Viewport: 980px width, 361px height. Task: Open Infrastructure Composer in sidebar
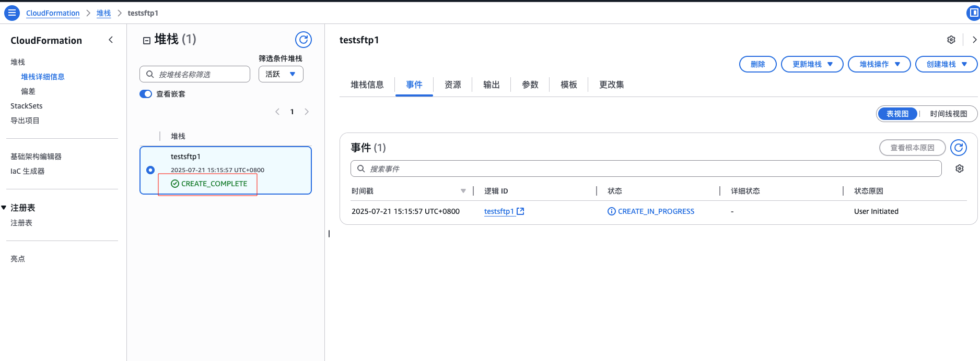pos(36,157)
